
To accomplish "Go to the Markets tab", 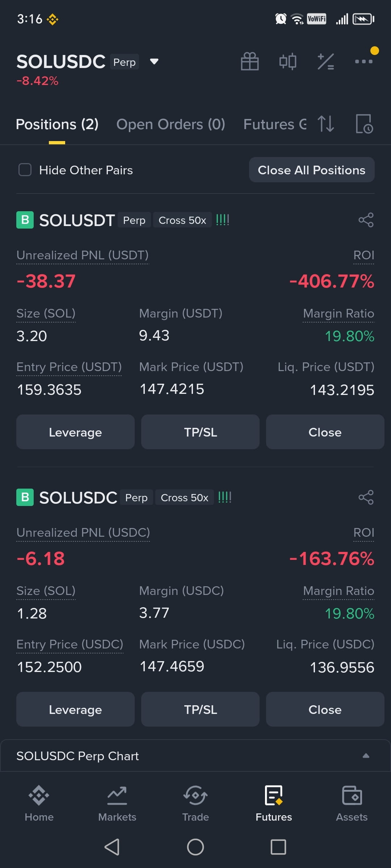I will pyautogui.click(x=117, y=804).
